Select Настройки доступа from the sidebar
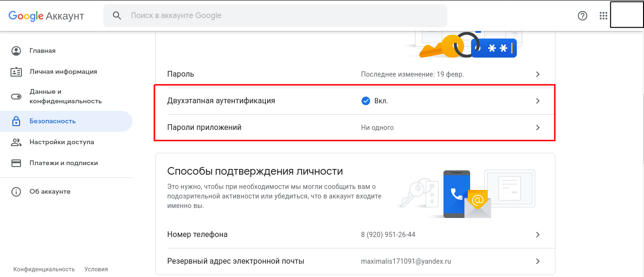 tap(62, 142)
